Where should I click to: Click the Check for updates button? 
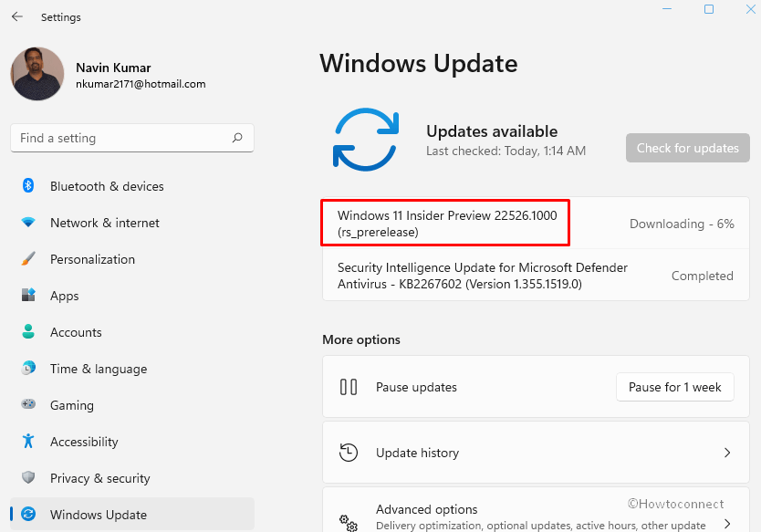click(x=687, y=148)
